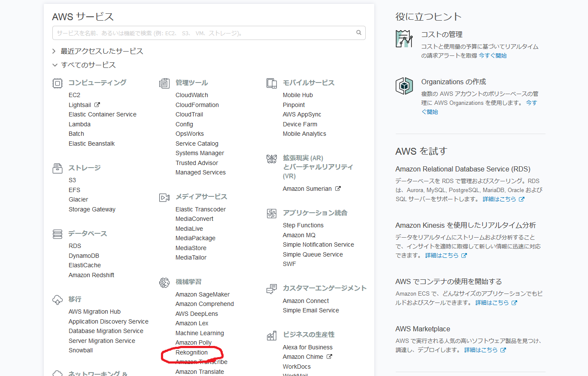Click 詳細はこちら link under コンテナ section
Image resolution: width=588 pixels, height=376 pixels.
pos(496,303)
